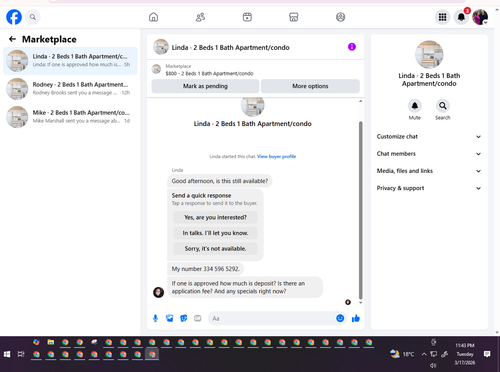Viewport: 500px width, 372px height.
Task: Choose a sticker icon in composer
Action: click(184, 318)
